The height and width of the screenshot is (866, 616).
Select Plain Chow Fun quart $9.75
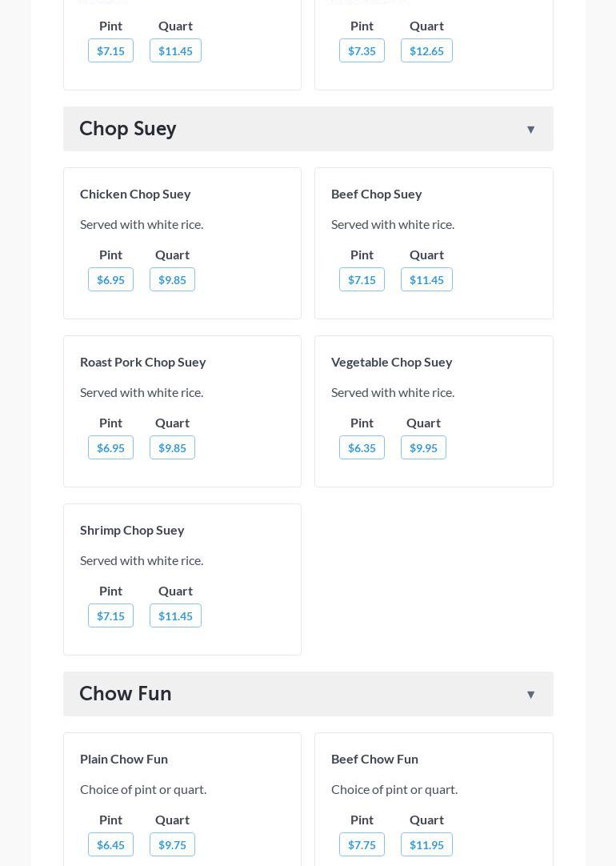click(x=172, y=844)
